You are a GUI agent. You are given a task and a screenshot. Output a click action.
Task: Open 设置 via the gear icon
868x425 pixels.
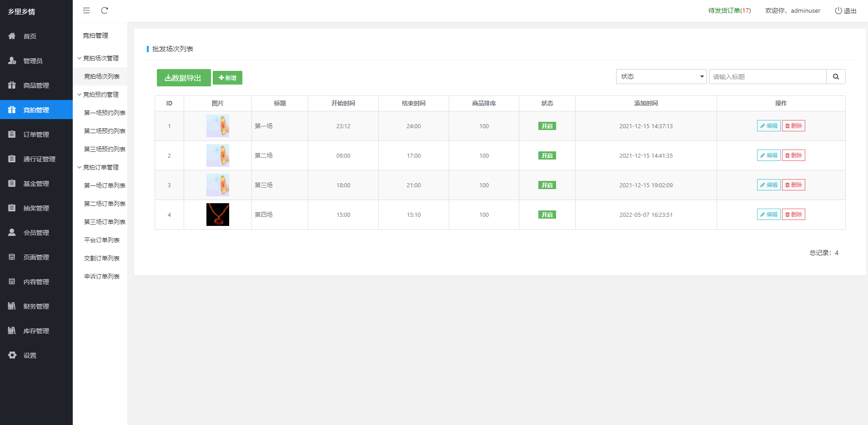[x=12, y=355]
